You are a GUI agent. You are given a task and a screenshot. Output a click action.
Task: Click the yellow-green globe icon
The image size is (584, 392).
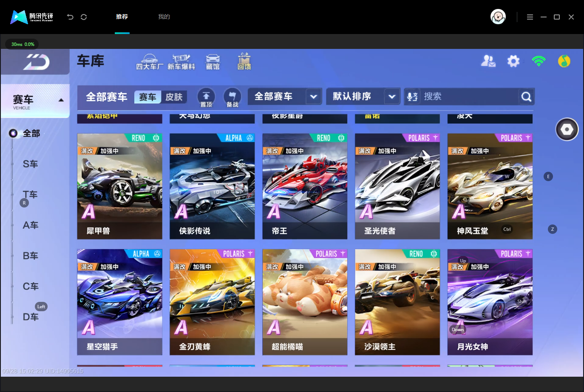pos(564,61)
